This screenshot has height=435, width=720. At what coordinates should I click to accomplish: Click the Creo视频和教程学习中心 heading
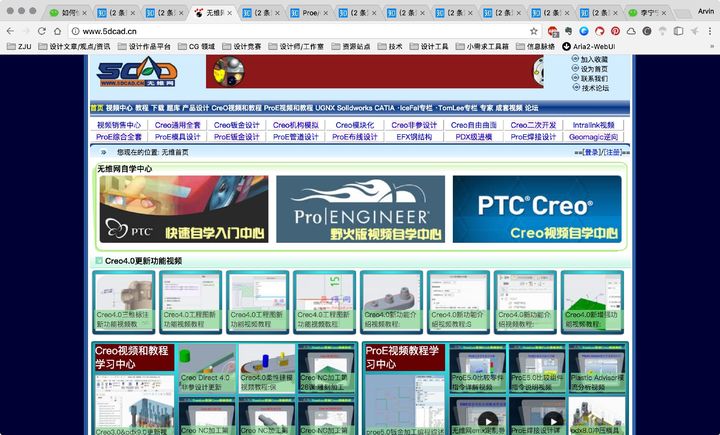click(x=133, y=357)
